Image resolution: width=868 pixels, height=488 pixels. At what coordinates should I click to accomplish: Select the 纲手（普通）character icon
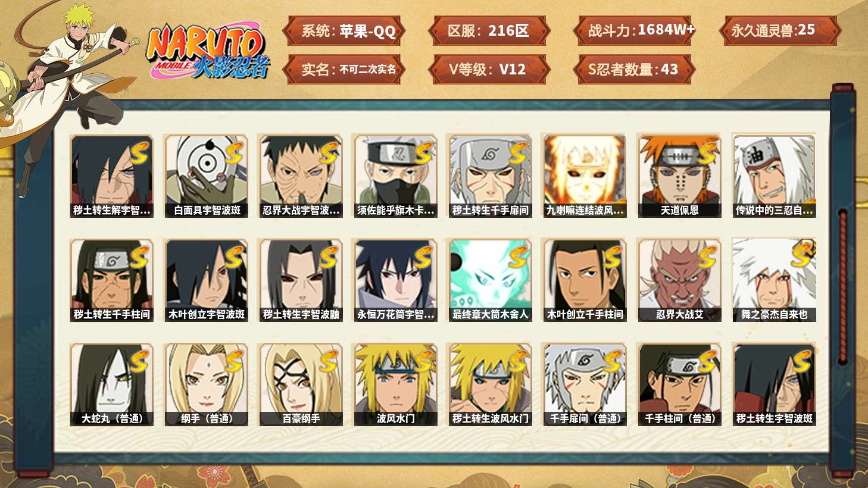coord(207,384)
